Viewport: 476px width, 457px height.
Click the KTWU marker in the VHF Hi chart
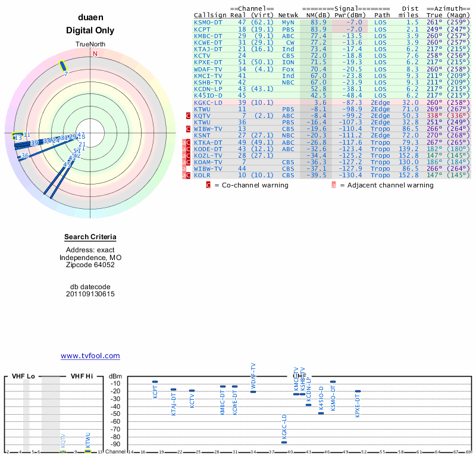pyautogui.click(x=87, y=452)
